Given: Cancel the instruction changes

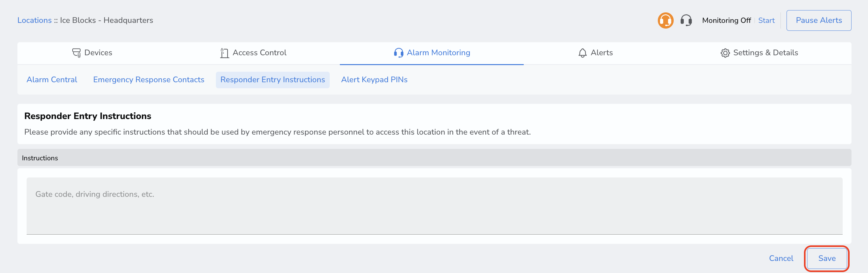Looking at the screenshot, I should [781, 258].
